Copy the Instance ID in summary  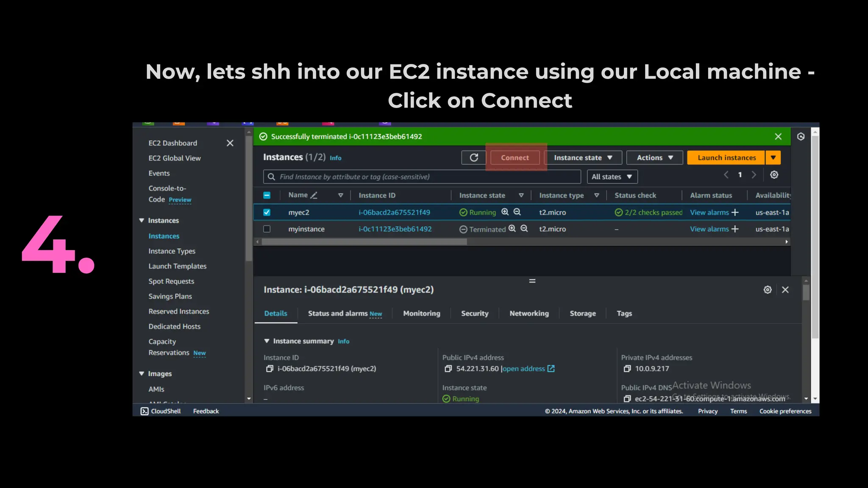pyautogui.click(x=269, y=369)
